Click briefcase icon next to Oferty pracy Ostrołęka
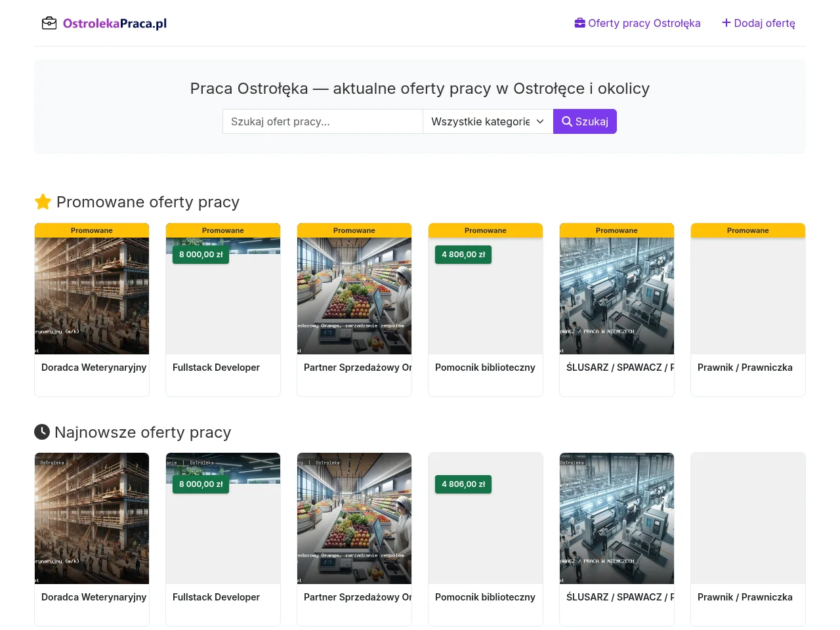This screenshot has height=630, width=840. point(580,23)
